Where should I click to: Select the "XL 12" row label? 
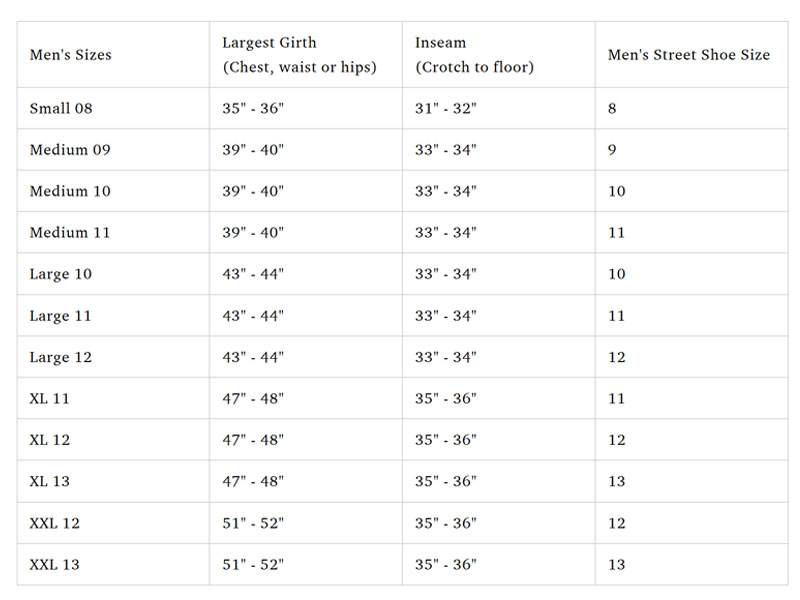(x=50, y=440)
